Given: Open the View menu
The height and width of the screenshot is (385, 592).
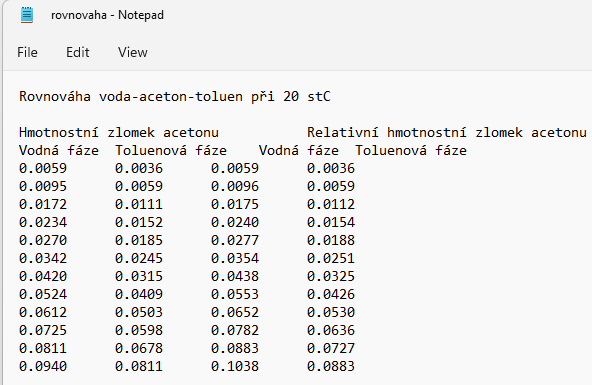Looking at the screenshot, I should [133, 52].
